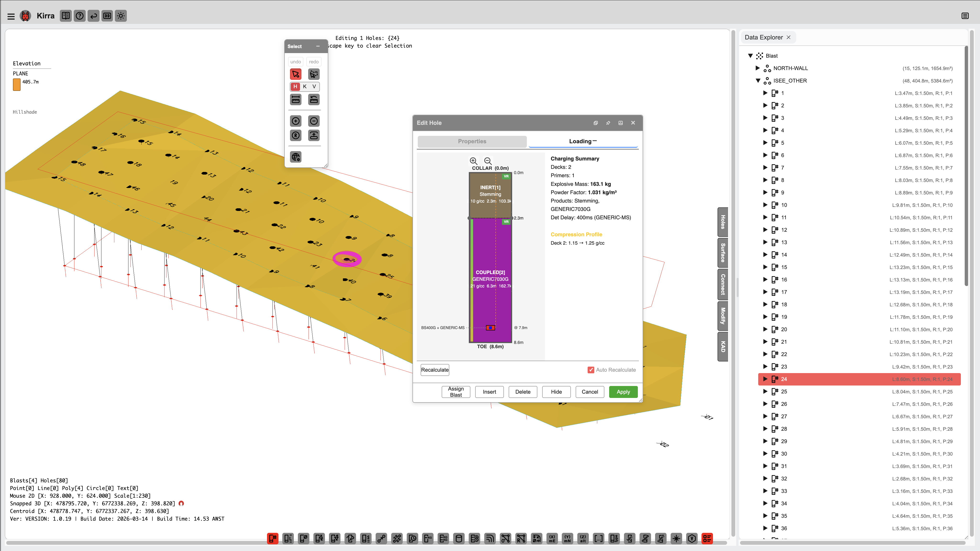Activate the polygon selection tool

[x=313, y=74]
